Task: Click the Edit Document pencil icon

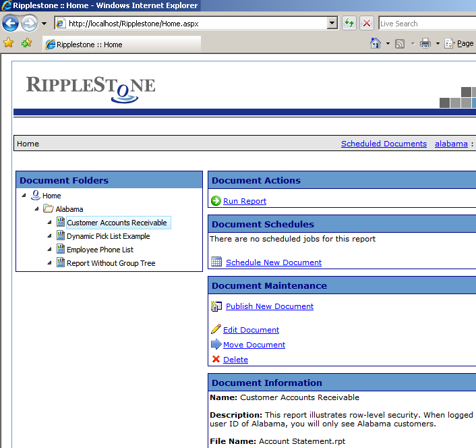Action: [216, 329]
